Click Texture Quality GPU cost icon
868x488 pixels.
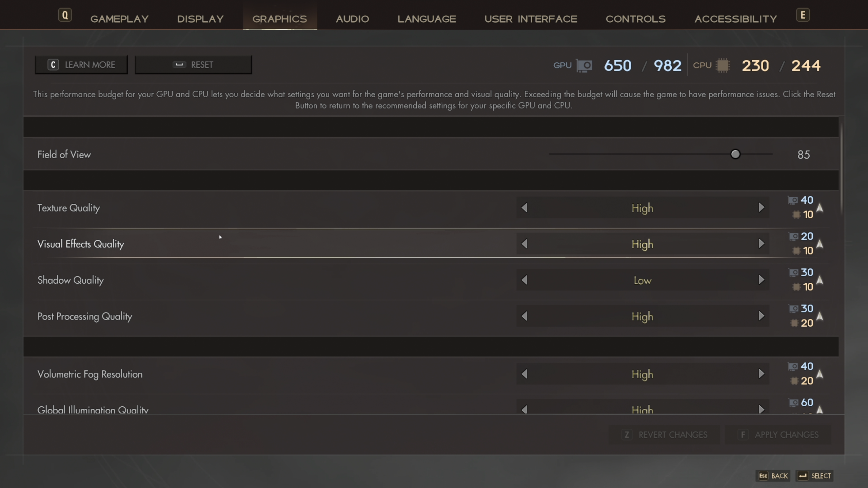click(793, 200)
